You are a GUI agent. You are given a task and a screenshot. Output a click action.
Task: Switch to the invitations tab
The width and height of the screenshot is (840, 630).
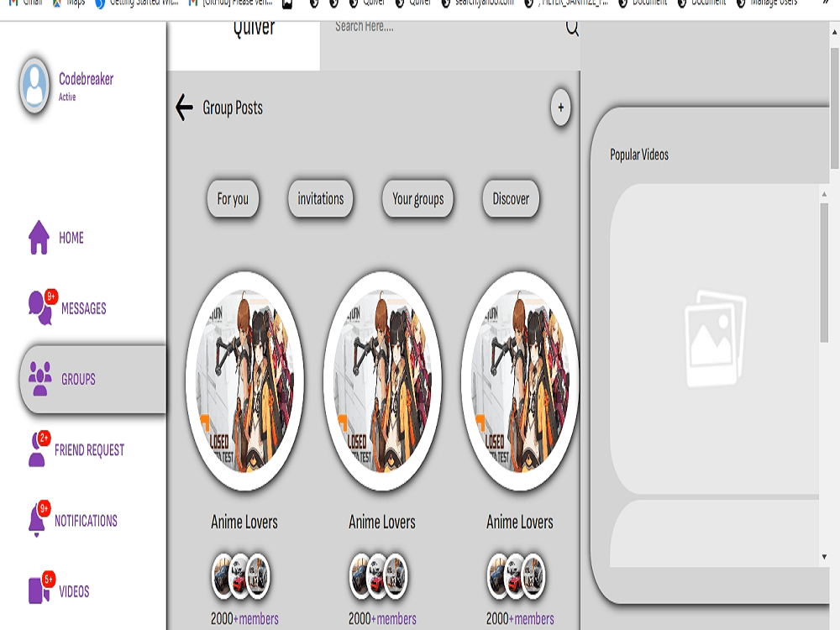[320, 199]
